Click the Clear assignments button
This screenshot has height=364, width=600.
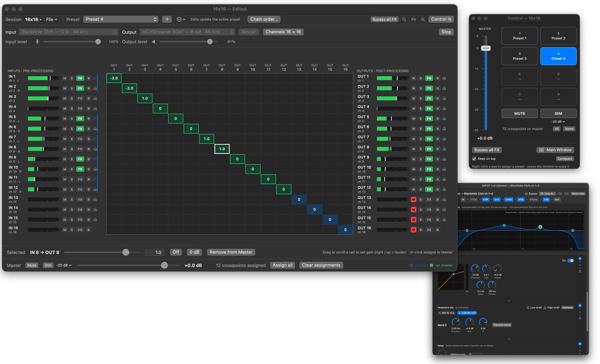(321, 265)
